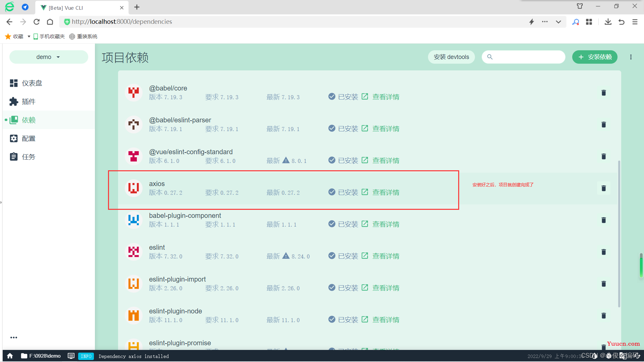
Task: Click eslint row's delete trash icon
Action: click(x=603, y=252)
